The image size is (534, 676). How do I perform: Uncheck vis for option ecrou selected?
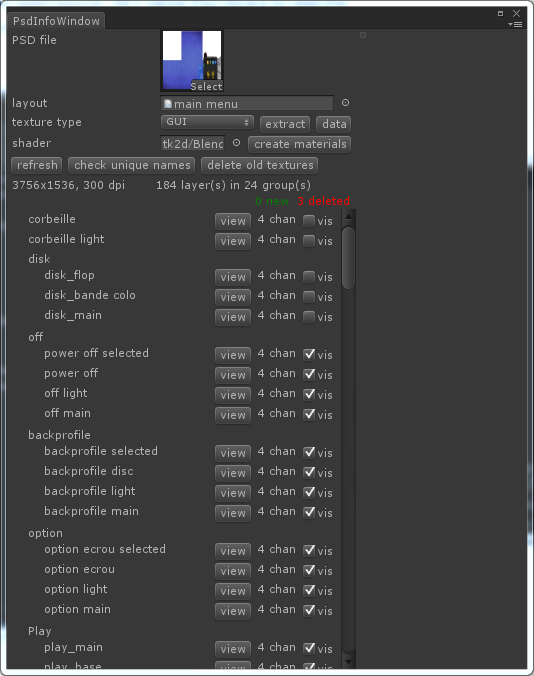309,551
